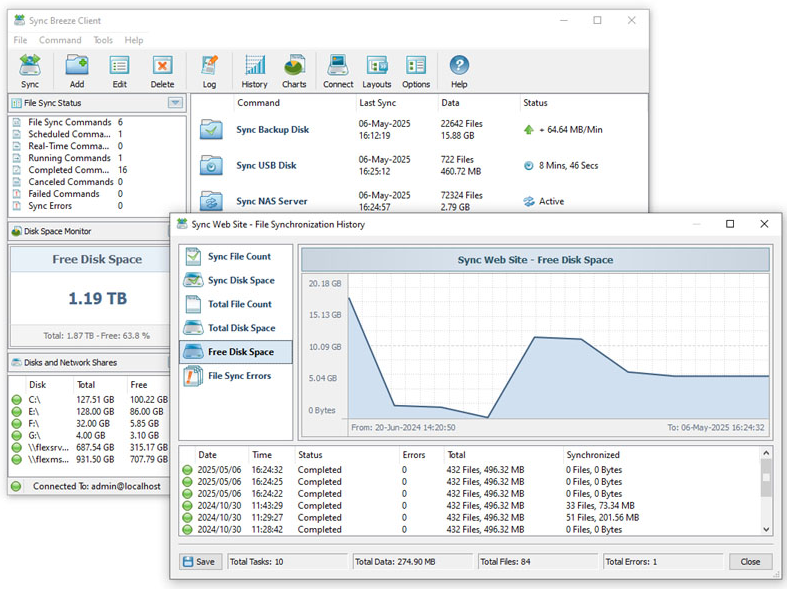Open the File menu
Image resolution: width=787 pixels, height=589 pixels.
click(20, 41)
